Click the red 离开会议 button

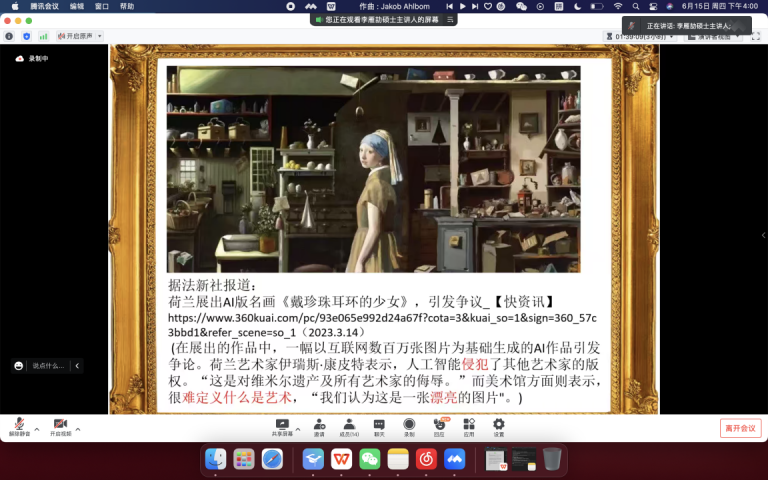coord(741,428)
